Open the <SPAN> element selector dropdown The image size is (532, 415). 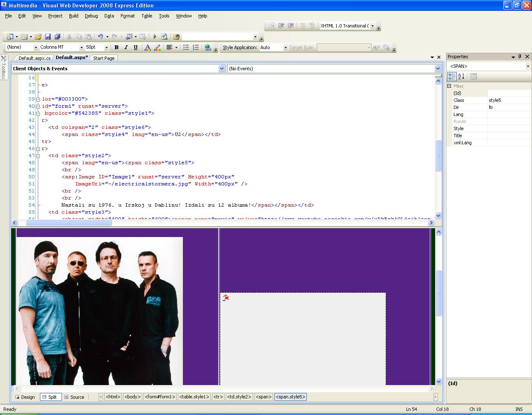point(528,66)
